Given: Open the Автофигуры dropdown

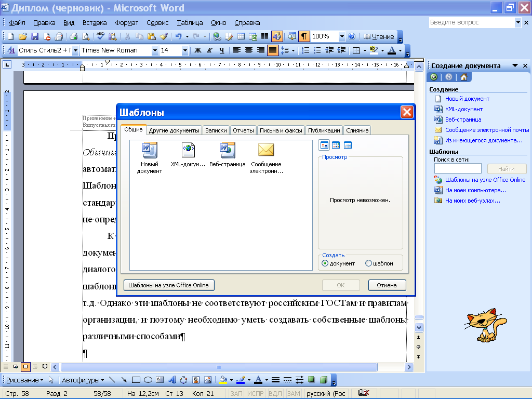Looking at the screenshot, I should coord(83,380).
